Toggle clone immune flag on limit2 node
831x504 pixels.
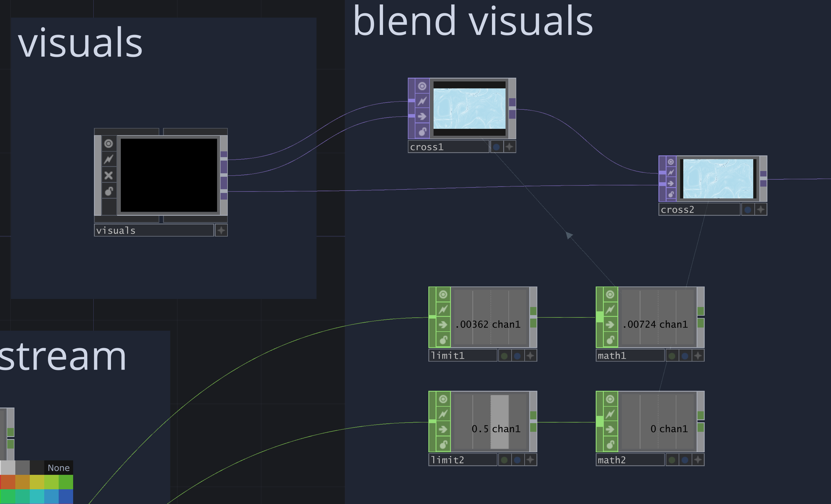point(443,414)
